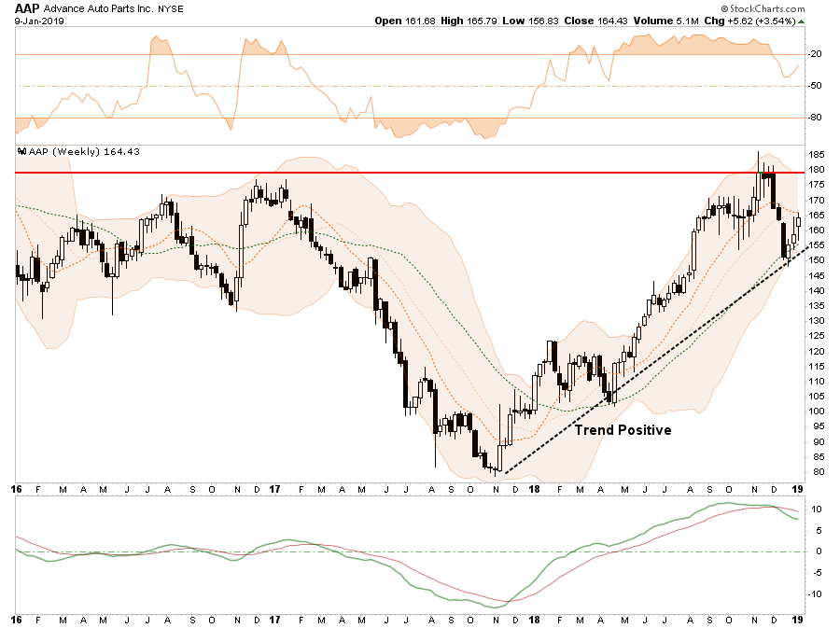Click the Trend Positive annotation text
840x628 pixels.
tap(623, 430)
